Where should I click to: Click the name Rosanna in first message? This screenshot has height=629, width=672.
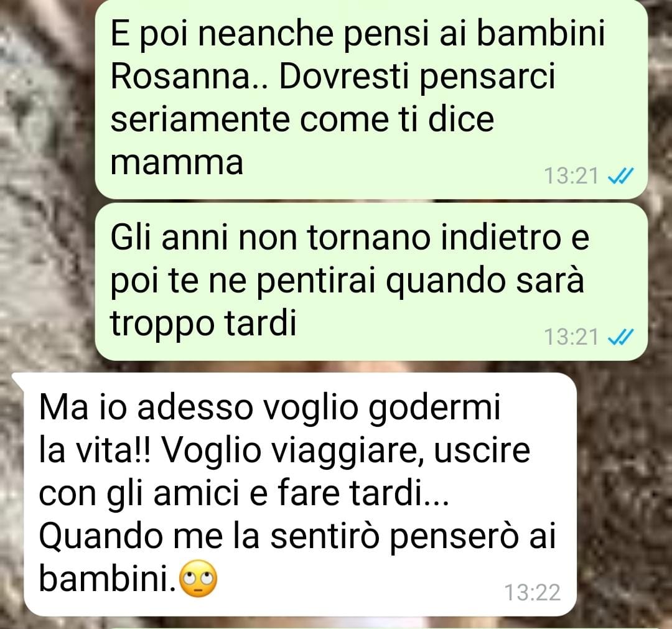click(x=180, y=77)
